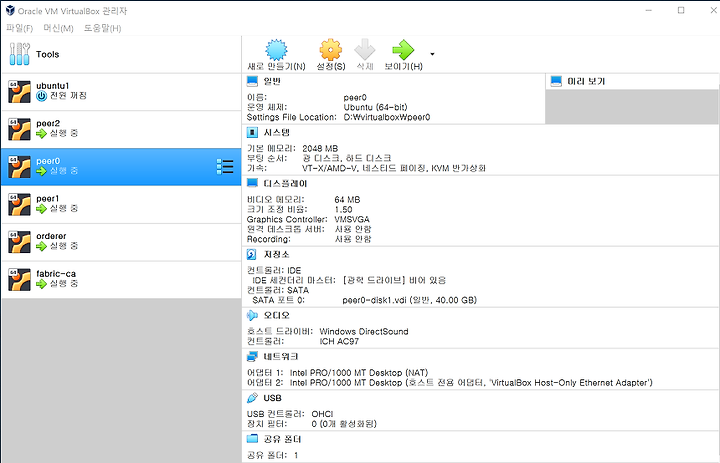This screenshot has height=463, width=720.
Task: Select the fabric-ca machine name
Action: (56, 274)
